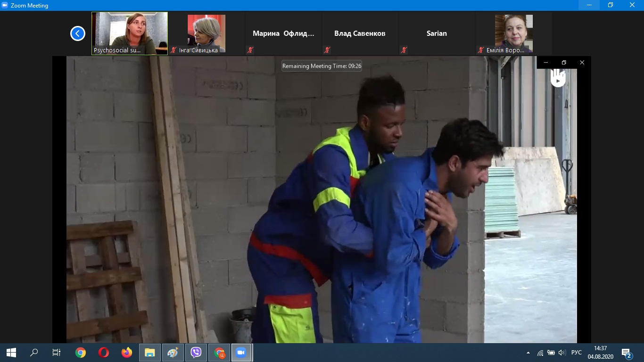Open the Action Center notifications icon
Screen dimensions: 644x362
tap(627, 353)
